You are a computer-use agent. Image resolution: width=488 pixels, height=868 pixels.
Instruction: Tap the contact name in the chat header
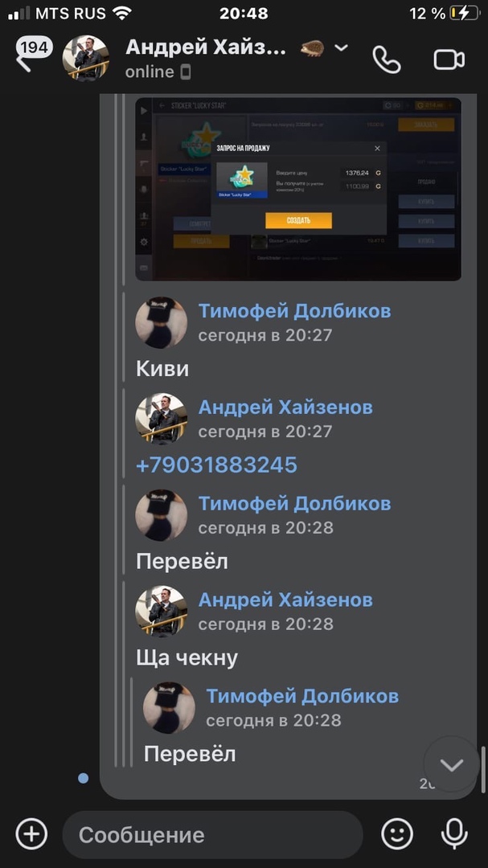pyautogui.click(x=206, y=47)
